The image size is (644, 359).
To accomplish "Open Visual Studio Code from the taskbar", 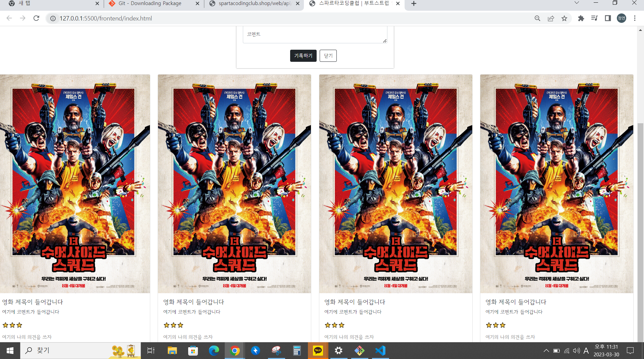I will pos(380,351).
